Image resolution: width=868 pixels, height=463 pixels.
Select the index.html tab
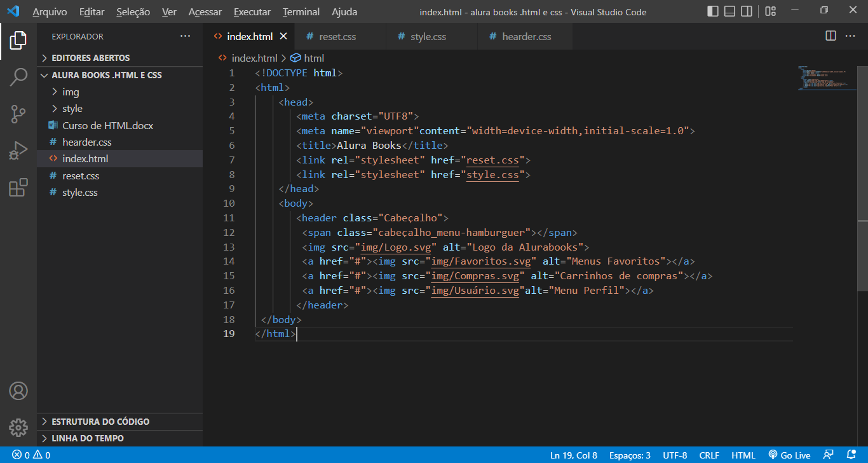[249, 36]
